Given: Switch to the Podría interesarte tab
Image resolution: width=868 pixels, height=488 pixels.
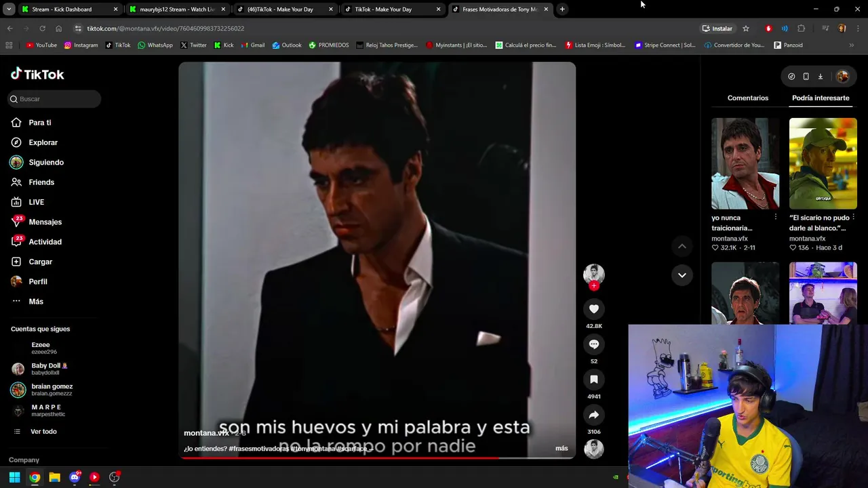Looking at the screenshot, I should click(x=821, y=98).
